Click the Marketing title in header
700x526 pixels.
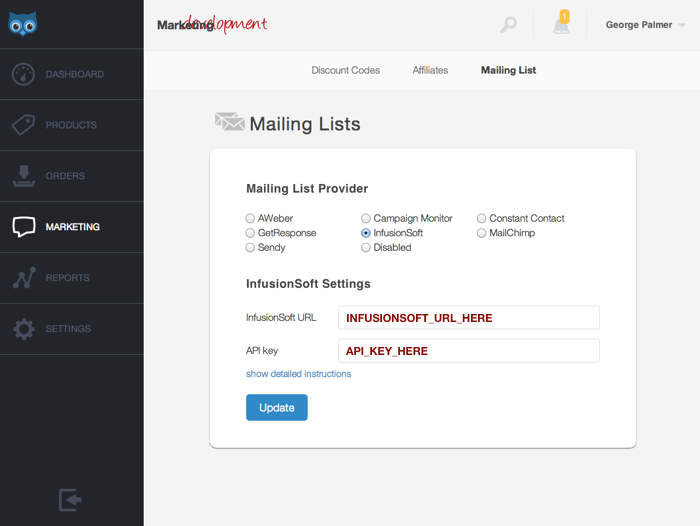185,25
